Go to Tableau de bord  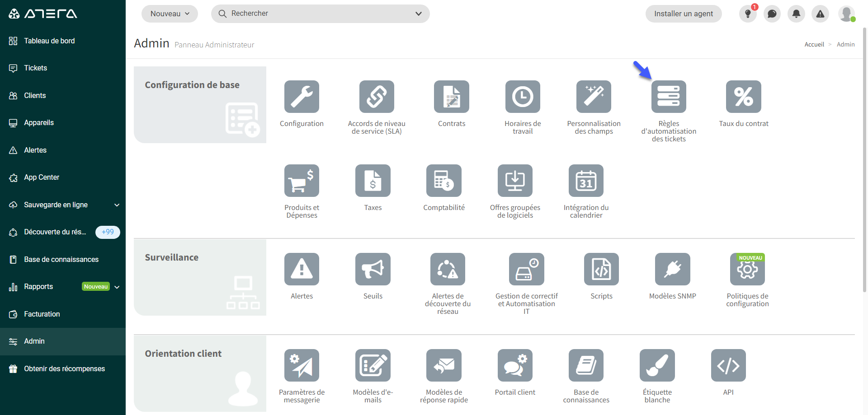(63, 41)
